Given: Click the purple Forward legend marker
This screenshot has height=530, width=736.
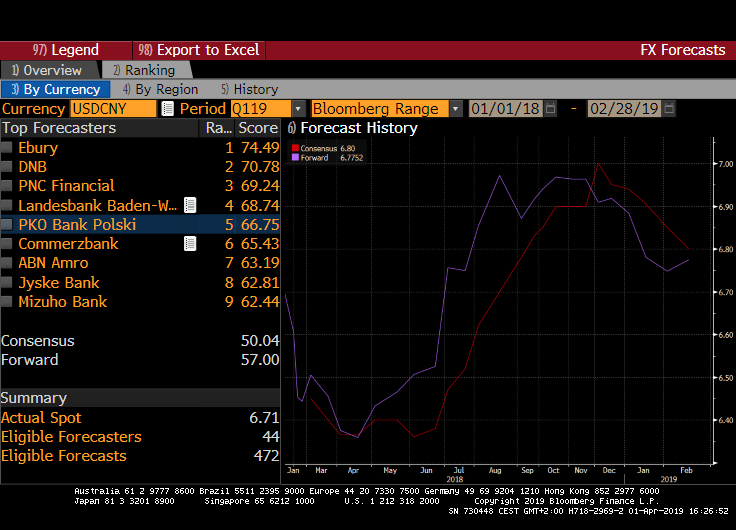Looking at the screenshot, I should tap(295, 157).
